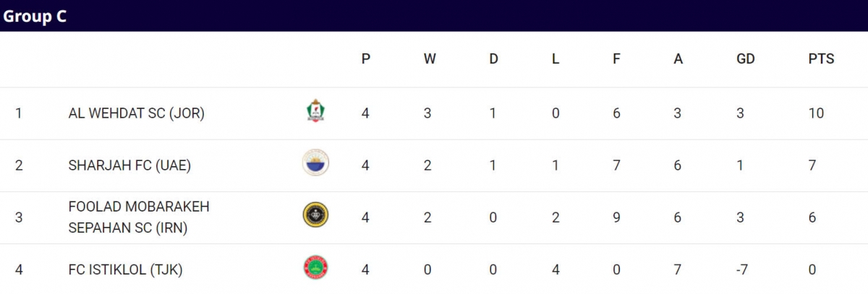The image size is (868, 294).
Task: Open the AL WEHDAT SC (JOR) team link
Action: [x=137, y=113]
